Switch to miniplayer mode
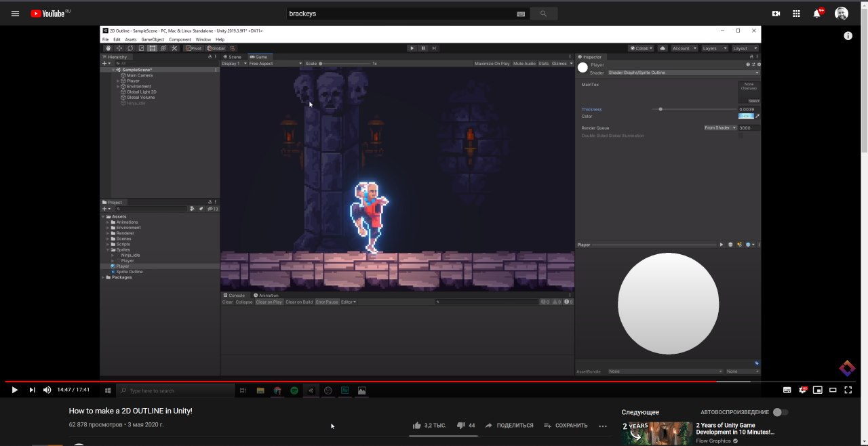This screenshot has width=868, height=446. point(818,390)
